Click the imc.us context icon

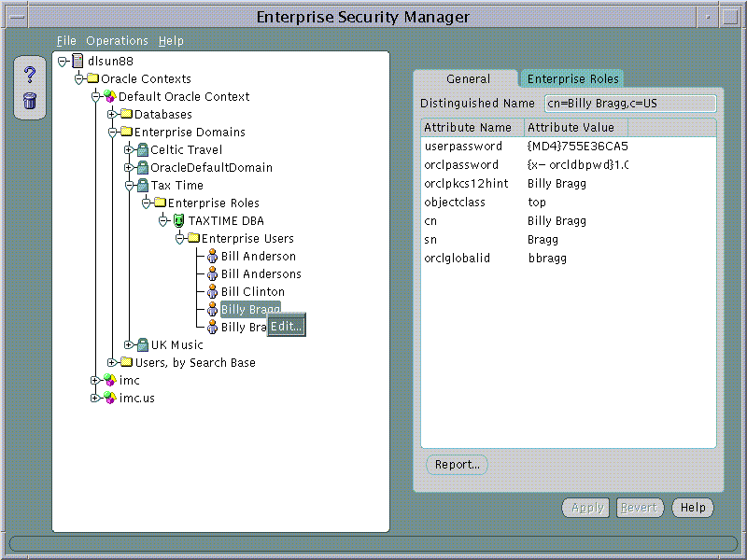pyautogui.click(x=110, y=398)
